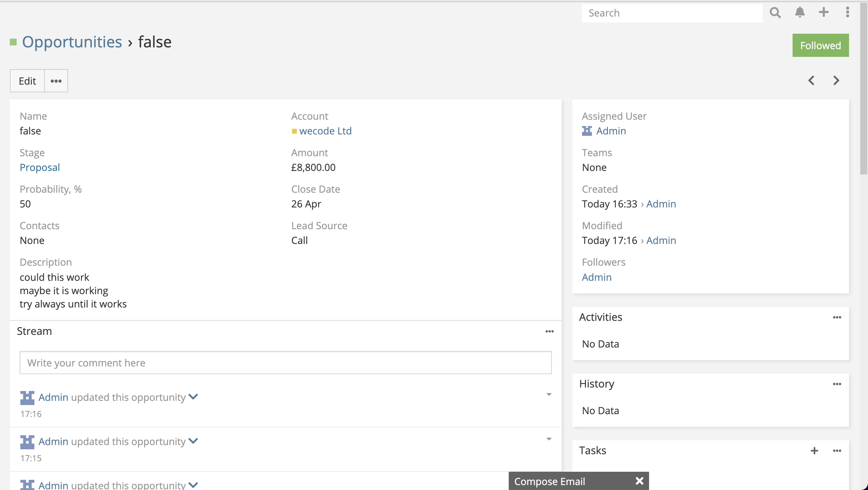Image resolution: width=868 pixels, height=490 pixels.
Task: Click the Edit button
Action: [27, 81]
